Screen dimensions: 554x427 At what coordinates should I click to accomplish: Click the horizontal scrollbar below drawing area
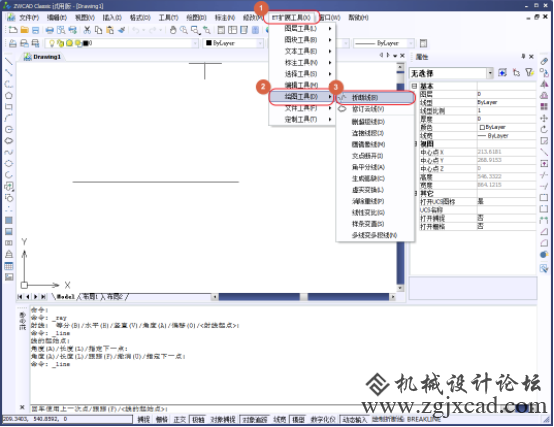[x=304, y=297]
